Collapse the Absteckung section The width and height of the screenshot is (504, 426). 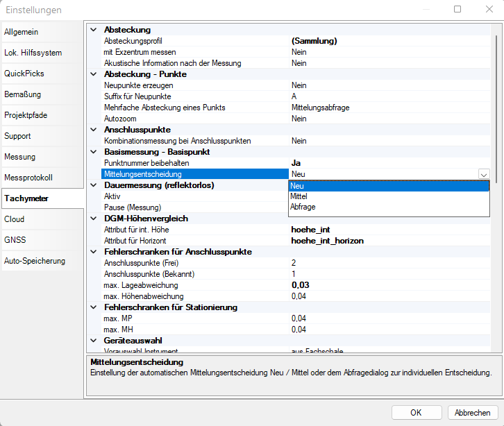point(94,30)
